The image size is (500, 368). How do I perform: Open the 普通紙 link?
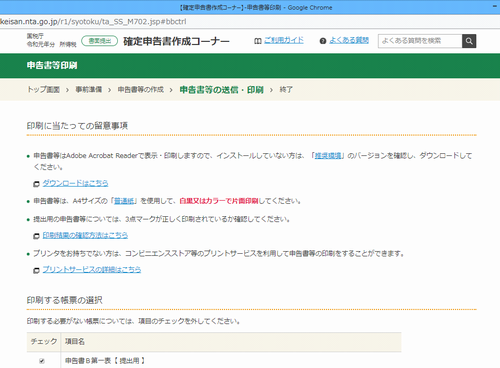coord(124,201)
